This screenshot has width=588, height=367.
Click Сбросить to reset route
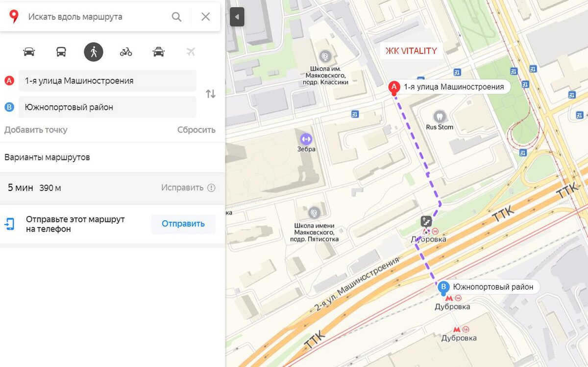tap(196, 130)
